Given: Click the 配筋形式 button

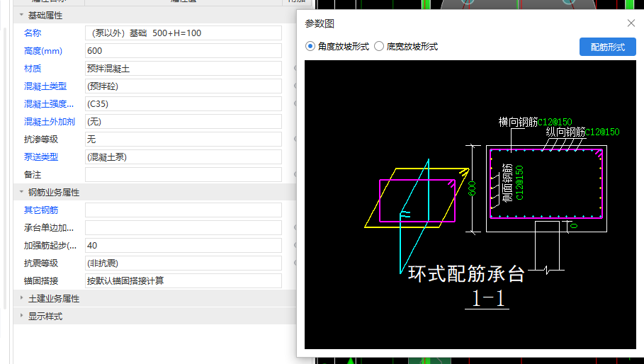Looking at the screenshot, I should tap(607, 47).
